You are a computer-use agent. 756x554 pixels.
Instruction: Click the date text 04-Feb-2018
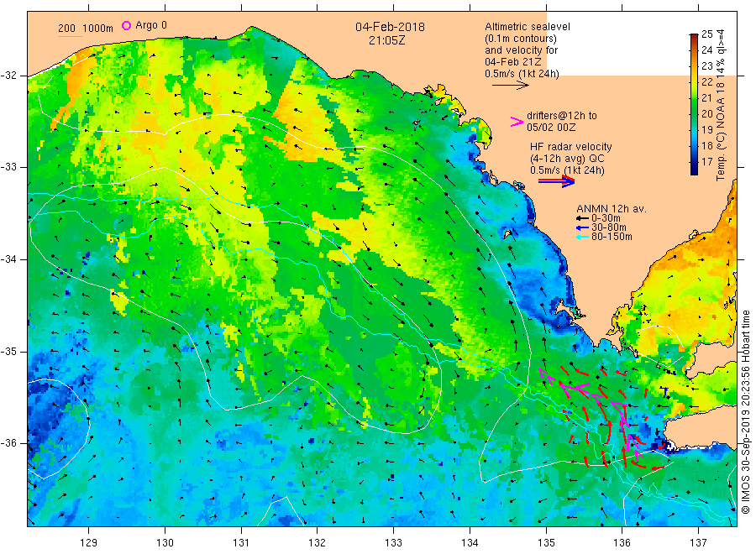coord(390,27)
